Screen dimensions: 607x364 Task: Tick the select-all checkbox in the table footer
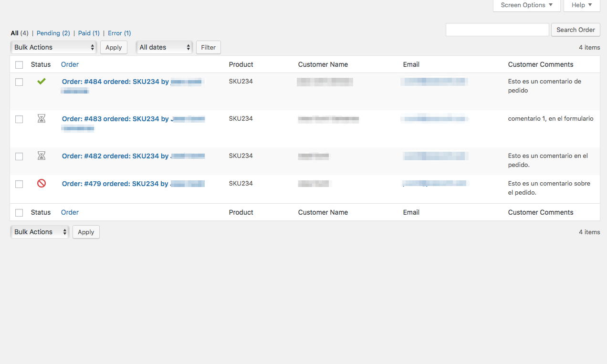(x=19, y=213)
